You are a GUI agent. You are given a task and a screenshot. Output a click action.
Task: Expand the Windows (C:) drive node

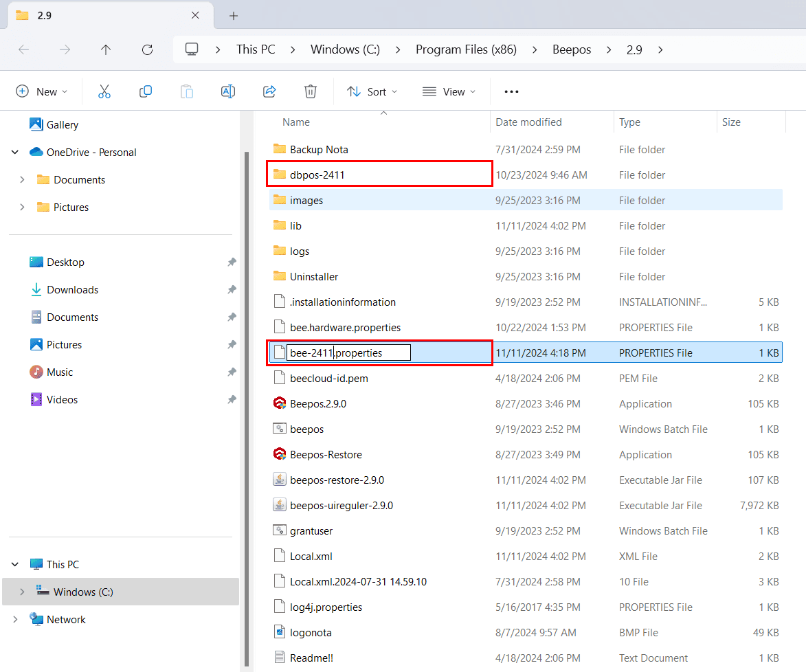(22, 592)
